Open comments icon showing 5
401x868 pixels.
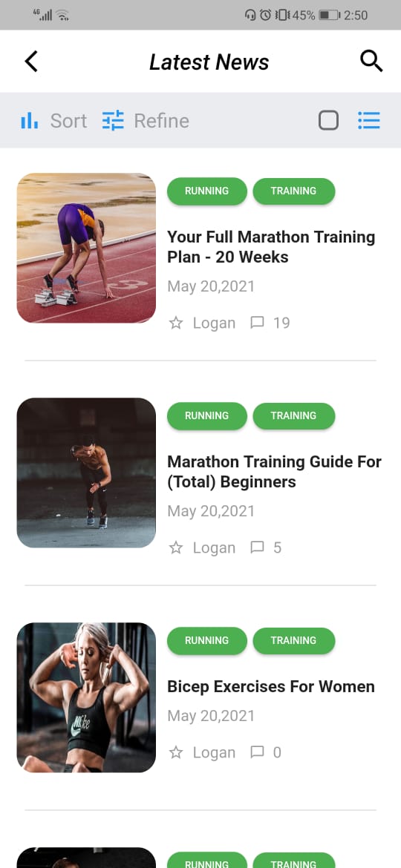(x=257, y=548)
